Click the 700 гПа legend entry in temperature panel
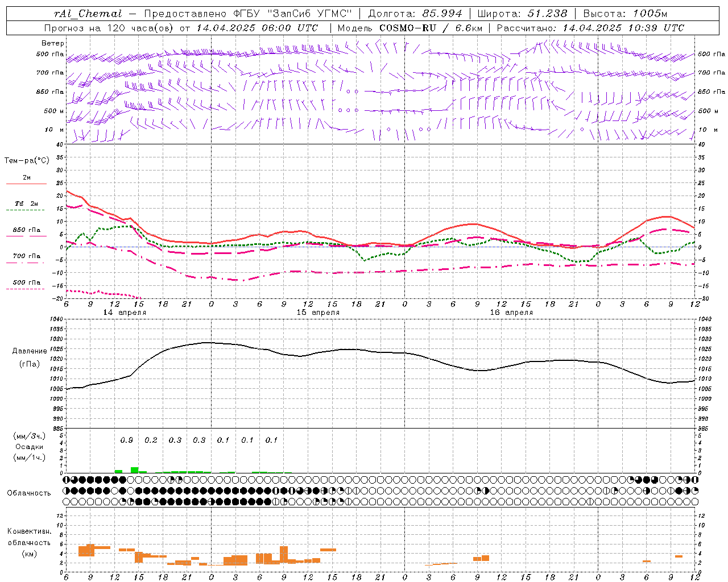728x582 pixels. click(27, 256)
